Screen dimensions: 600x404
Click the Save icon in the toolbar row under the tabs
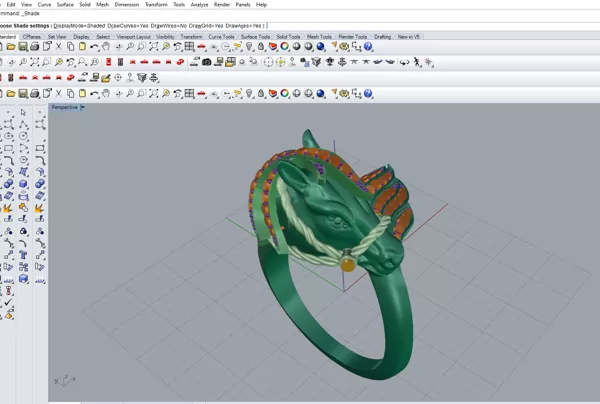coord(23,47)
